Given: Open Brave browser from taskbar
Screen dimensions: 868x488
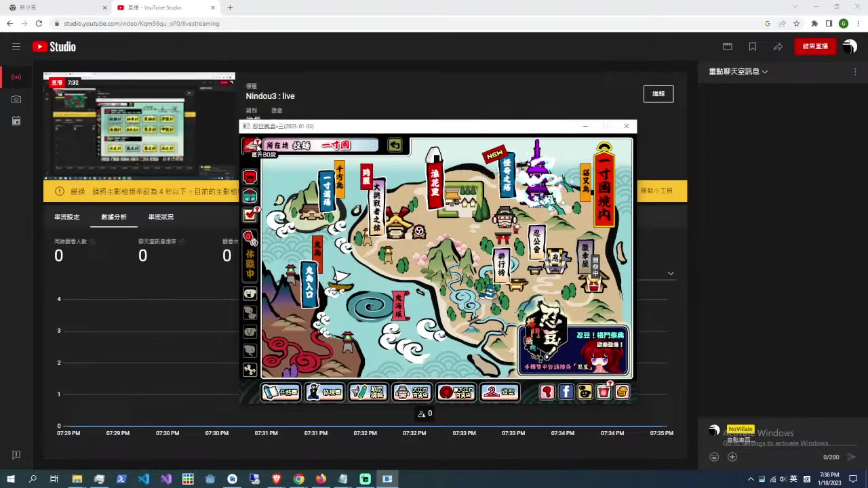Looking at the screenshot, I should tap(277, 479).
